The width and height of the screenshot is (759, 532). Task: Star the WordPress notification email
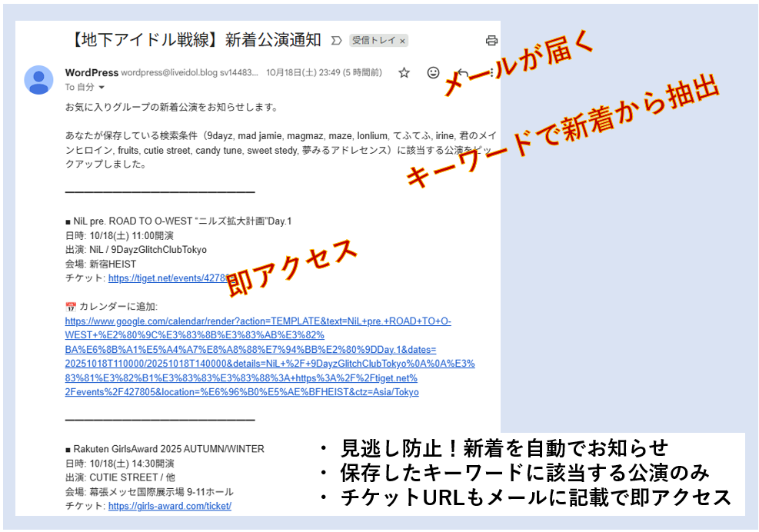[404, 73]
